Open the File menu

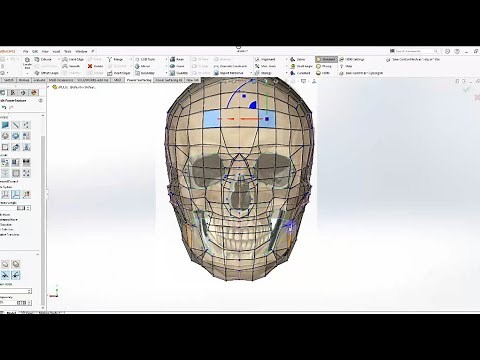[25, 52]
